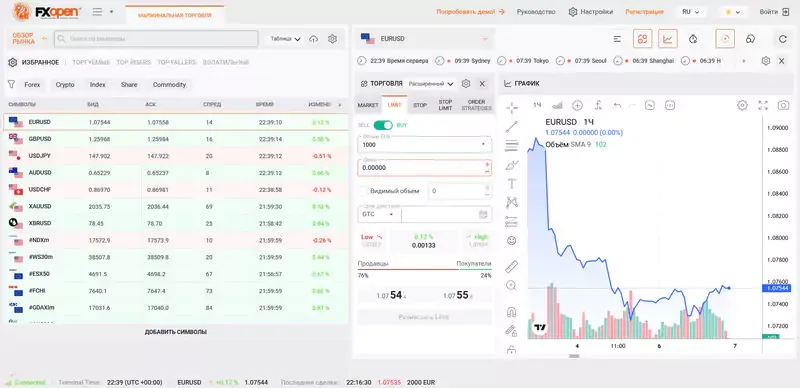The width and height of the screenshot is (800, 388).
Task: Click the Войти login button
Action: pos(774,12)
